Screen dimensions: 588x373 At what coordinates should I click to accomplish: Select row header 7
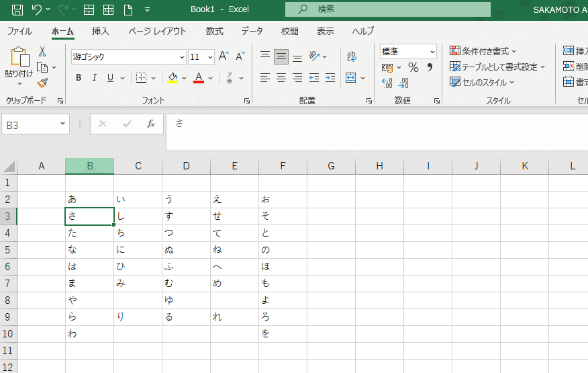[x=8, y=283]
